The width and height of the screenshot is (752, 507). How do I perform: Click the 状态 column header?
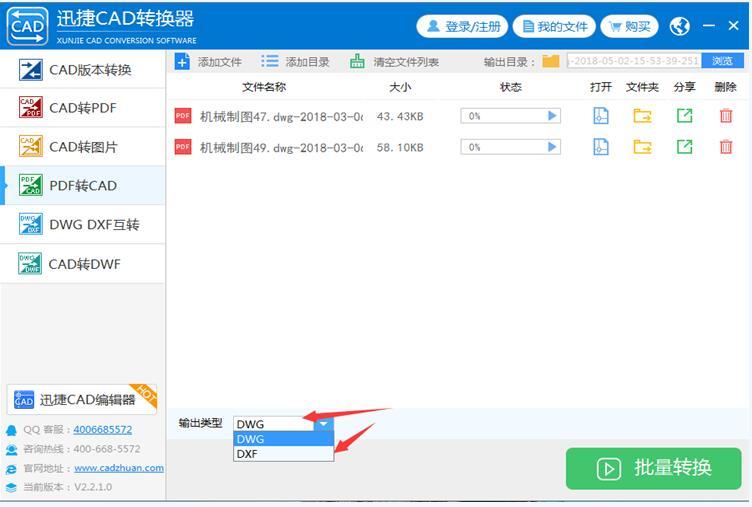click(510, 87)
